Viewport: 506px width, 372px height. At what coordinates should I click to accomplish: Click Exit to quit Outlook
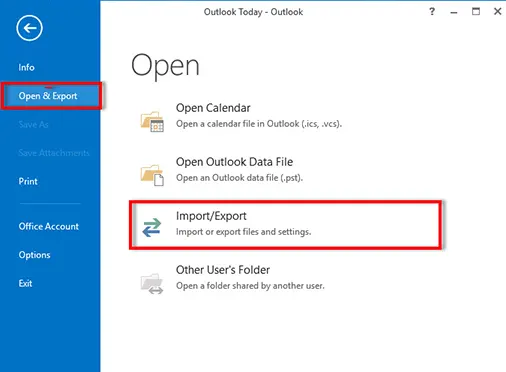click(25, 284)
